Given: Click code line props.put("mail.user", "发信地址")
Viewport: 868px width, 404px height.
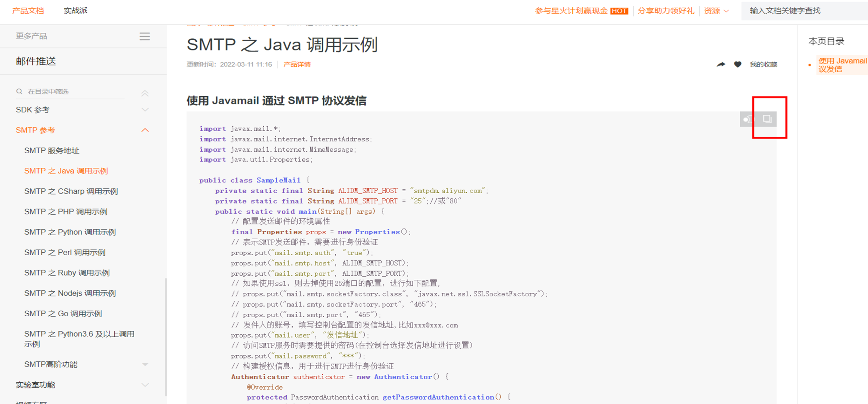Looking at the screenshot, I should [300, 335].
